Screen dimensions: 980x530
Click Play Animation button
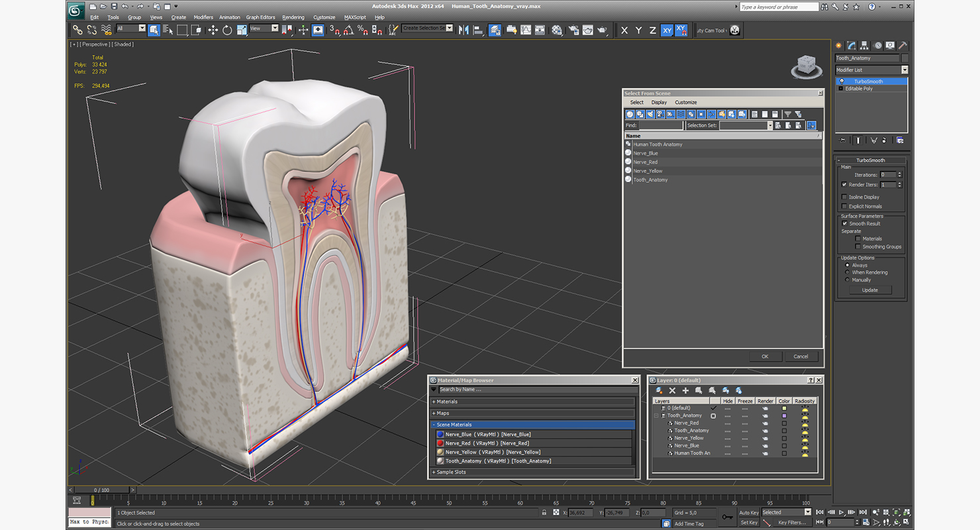[841, 512]
